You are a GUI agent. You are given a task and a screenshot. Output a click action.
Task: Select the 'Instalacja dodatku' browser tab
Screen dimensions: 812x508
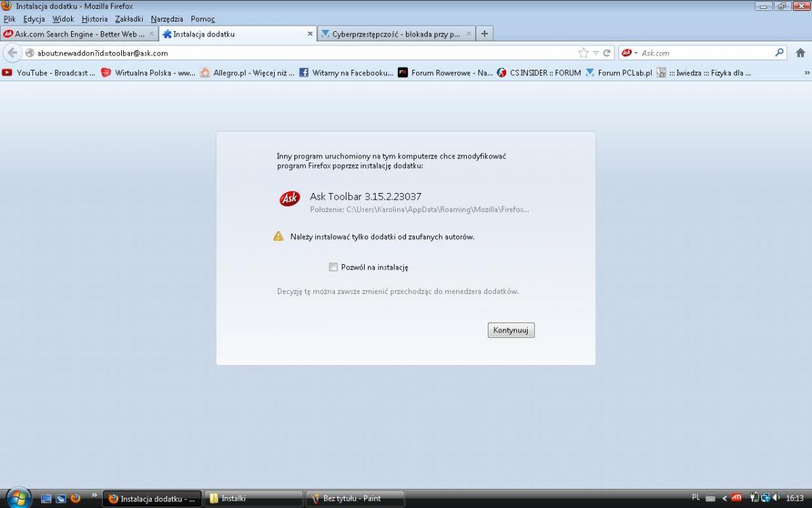238,34
